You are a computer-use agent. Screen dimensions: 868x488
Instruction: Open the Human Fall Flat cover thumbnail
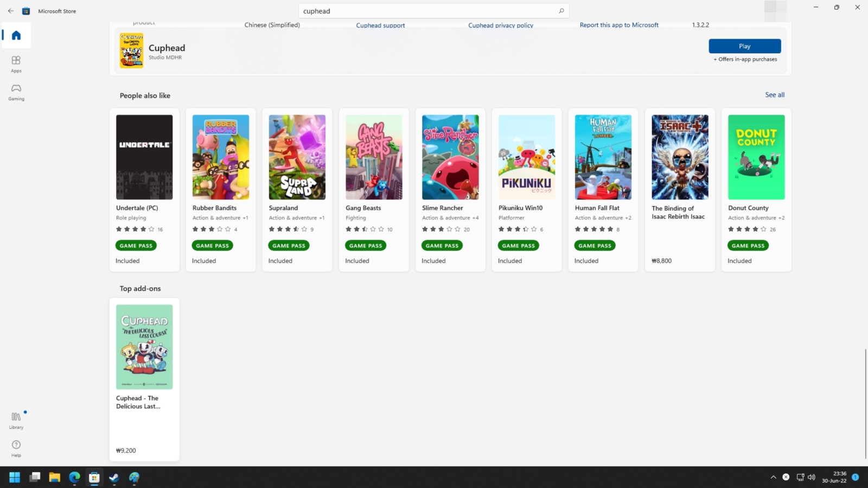click(x=603, y=157)
